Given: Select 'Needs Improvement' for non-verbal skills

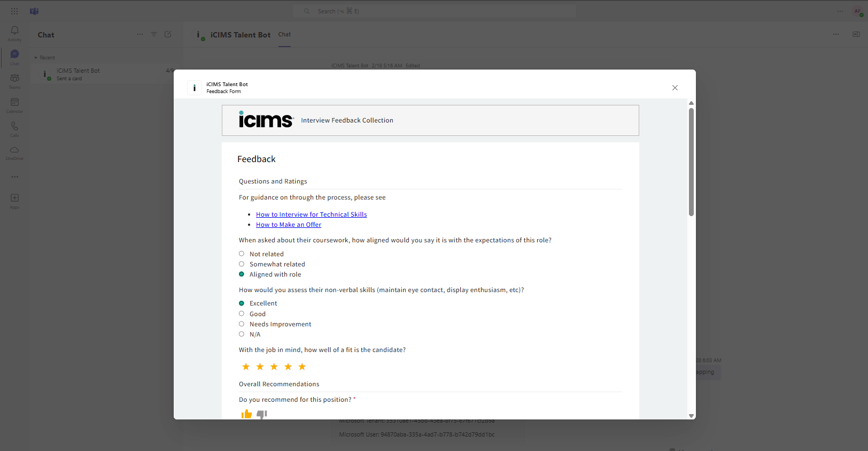Looking at the screenshot, I should pos(242,324).
